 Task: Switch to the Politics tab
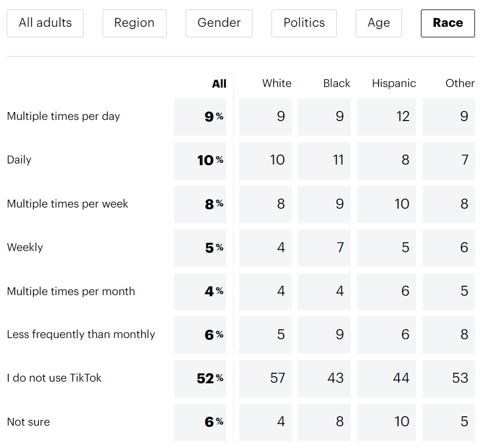tap(304, 23)
